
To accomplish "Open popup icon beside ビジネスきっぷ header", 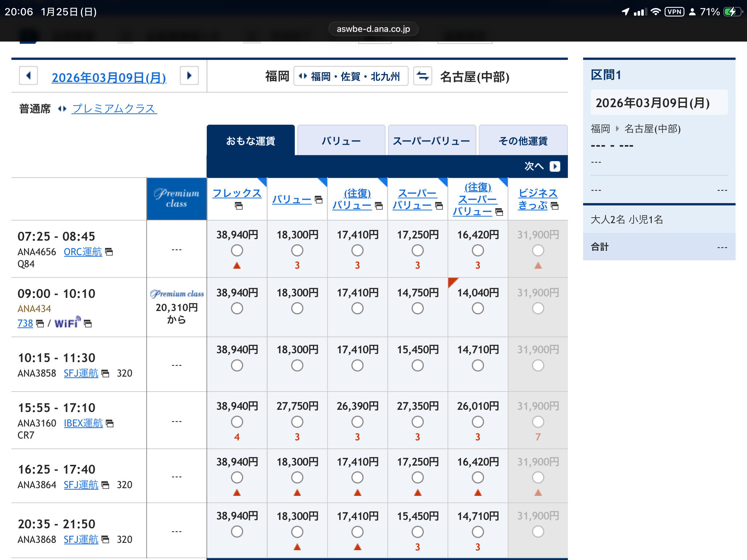I will pyautogui.click(x=555, y=206).
